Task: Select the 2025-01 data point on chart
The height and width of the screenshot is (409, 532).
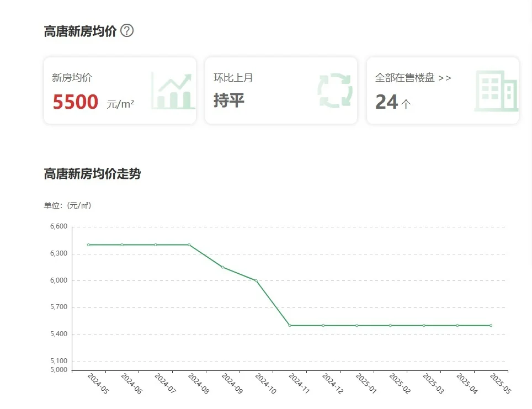Action: 357,326
